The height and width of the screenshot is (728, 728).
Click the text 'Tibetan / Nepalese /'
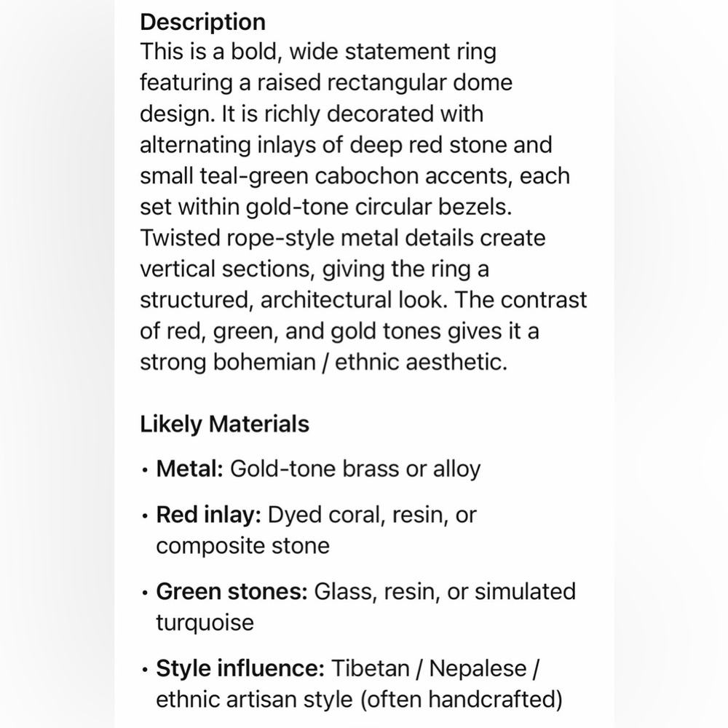(435, 668)
